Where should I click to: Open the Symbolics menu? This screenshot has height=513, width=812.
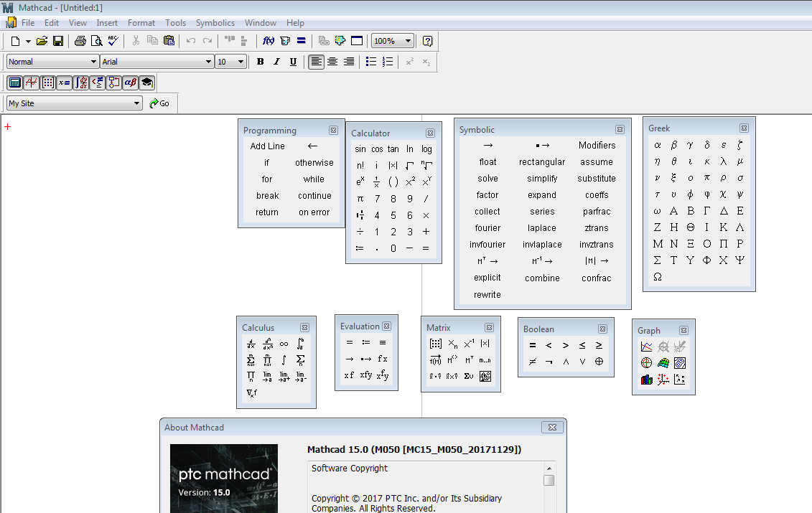(215, 22)
